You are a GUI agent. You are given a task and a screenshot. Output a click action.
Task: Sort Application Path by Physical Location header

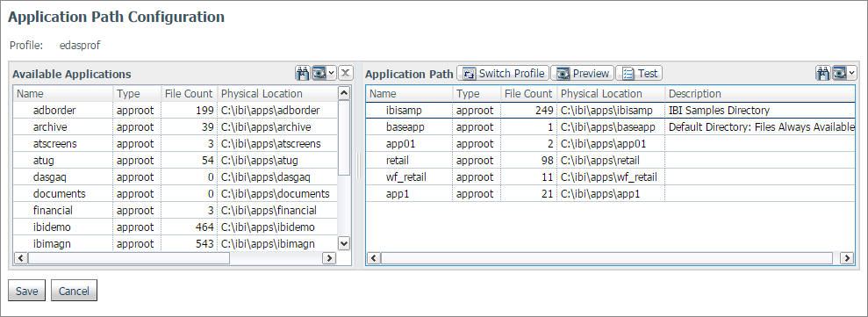pos(611,94)
